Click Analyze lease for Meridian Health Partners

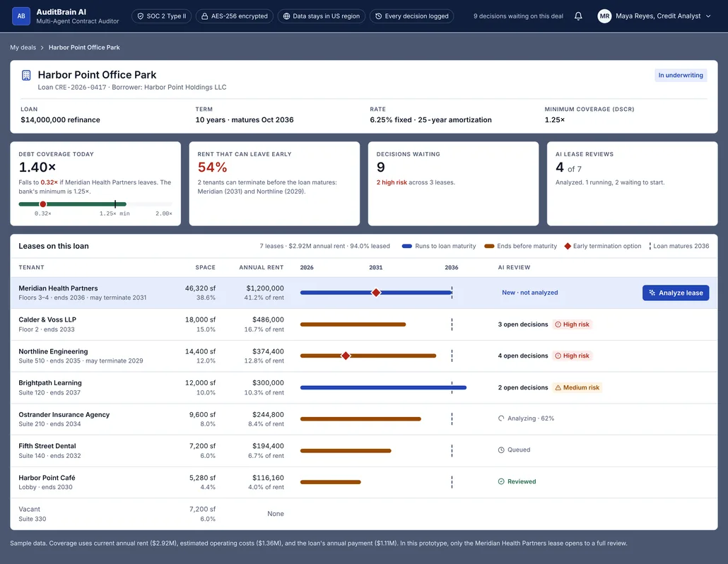[x=676, y=293]
